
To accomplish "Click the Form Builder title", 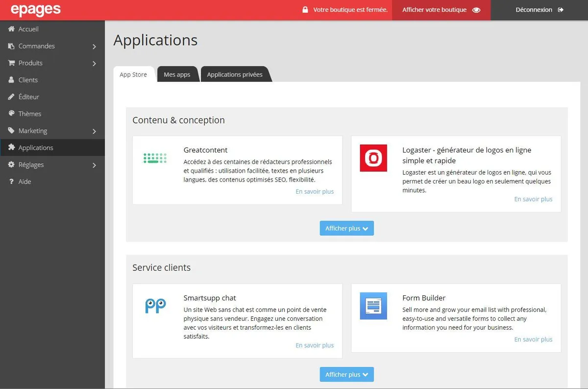I will pos(424,298).
